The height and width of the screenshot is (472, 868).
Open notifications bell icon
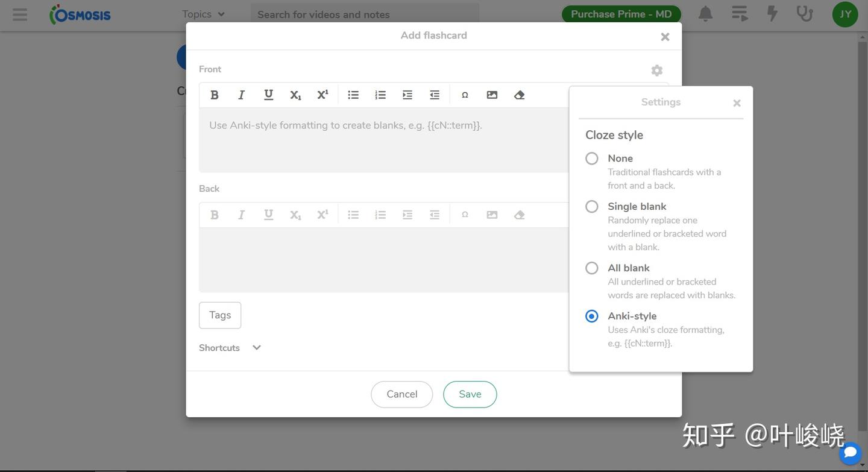click(x=706, y=14)
